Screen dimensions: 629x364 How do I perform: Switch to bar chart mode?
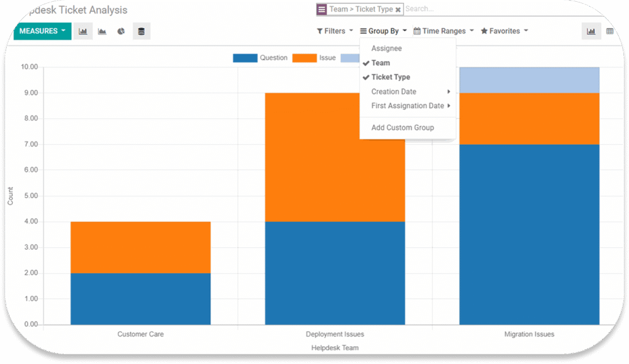83,31
